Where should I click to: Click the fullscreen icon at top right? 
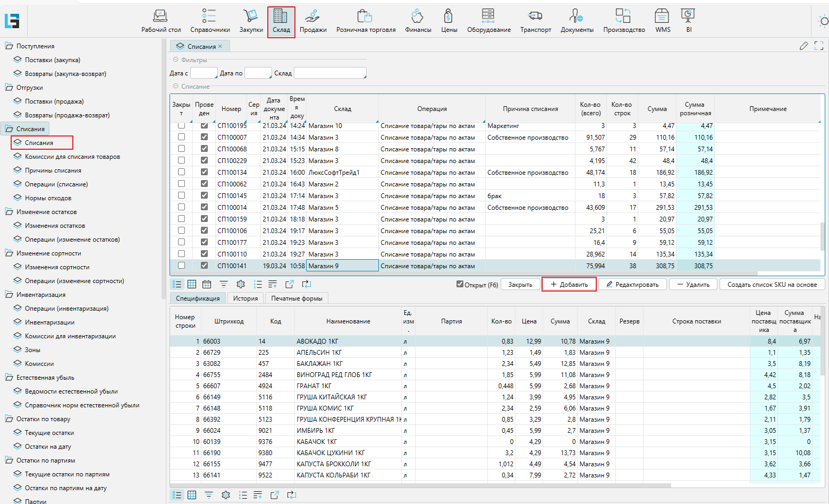tap(819, 46)
